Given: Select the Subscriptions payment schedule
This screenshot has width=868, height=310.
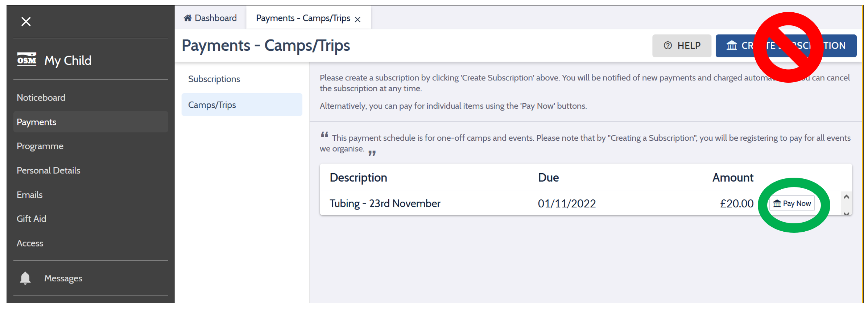Looking at the screenshot, I should tap(214, 79).
